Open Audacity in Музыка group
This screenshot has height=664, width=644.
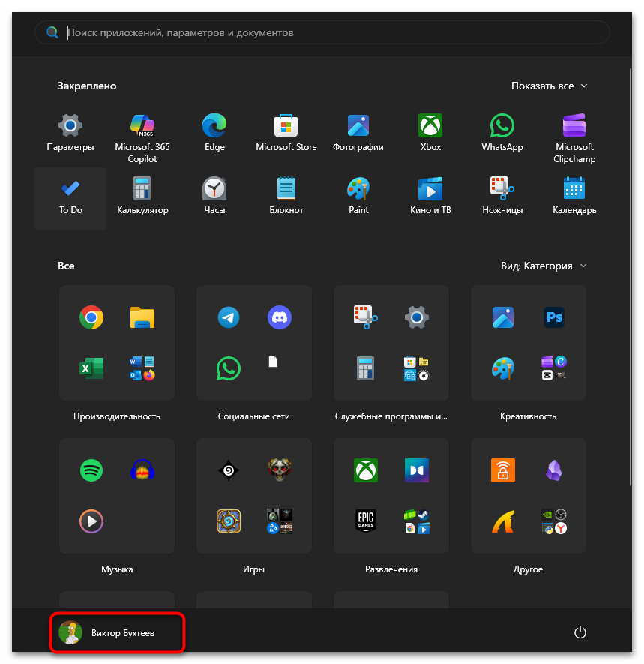(142, 470)
